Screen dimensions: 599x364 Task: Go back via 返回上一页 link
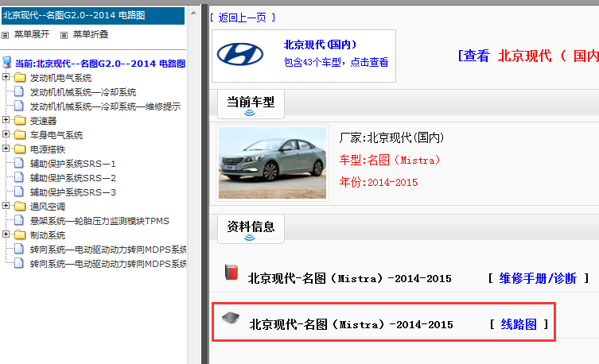point(243,17)
